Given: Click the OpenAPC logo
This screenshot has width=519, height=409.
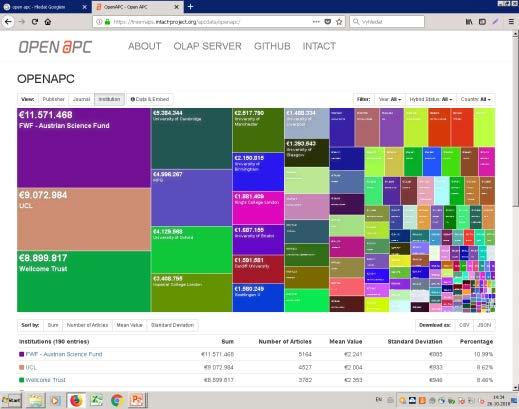Looking at the screenshot, I should point(55,47).
